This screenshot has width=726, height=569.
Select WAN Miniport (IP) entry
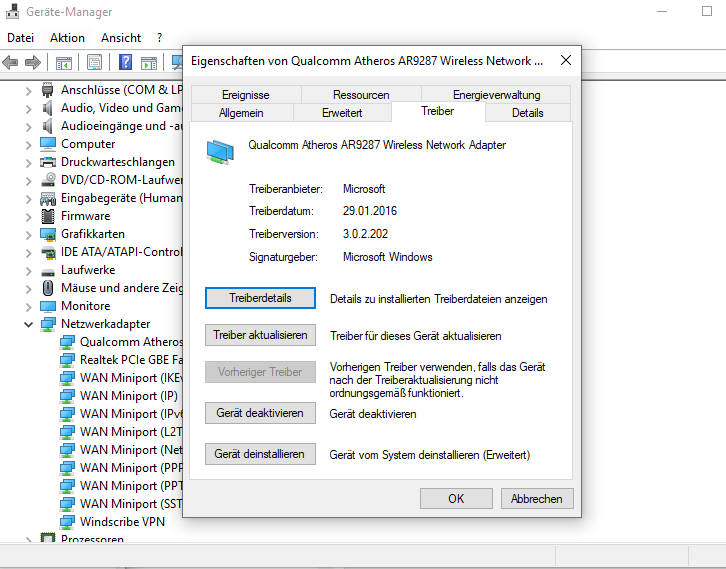click(129, 396)
